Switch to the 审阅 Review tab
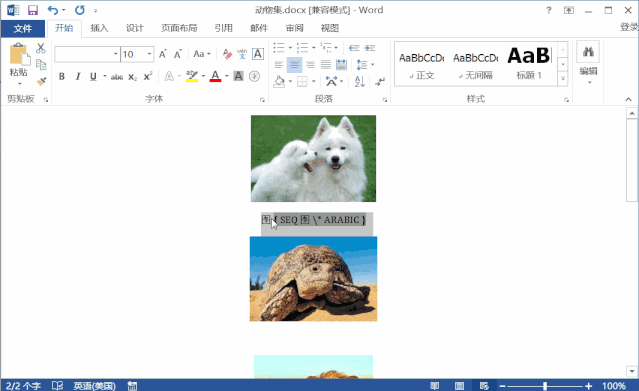Viewport: 639px width, 391px height. [294, 28]
